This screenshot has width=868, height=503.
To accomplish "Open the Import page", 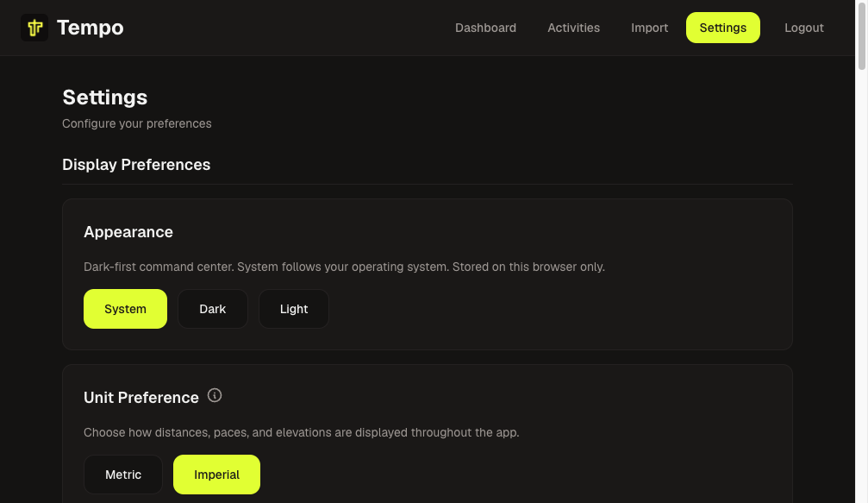I will tap(649, 28).
